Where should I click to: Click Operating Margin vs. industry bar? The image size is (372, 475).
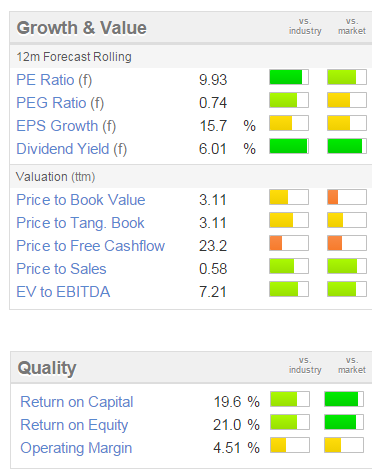click(290, 445)
